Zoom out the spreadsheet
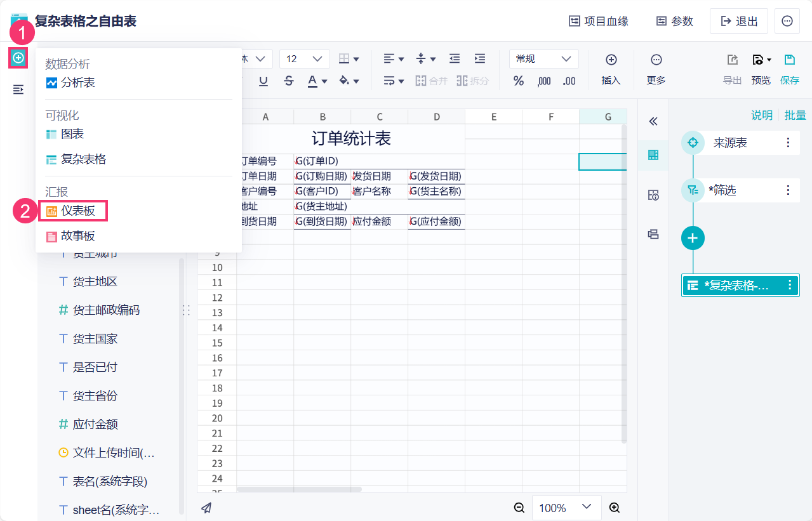 pos(519,508)
